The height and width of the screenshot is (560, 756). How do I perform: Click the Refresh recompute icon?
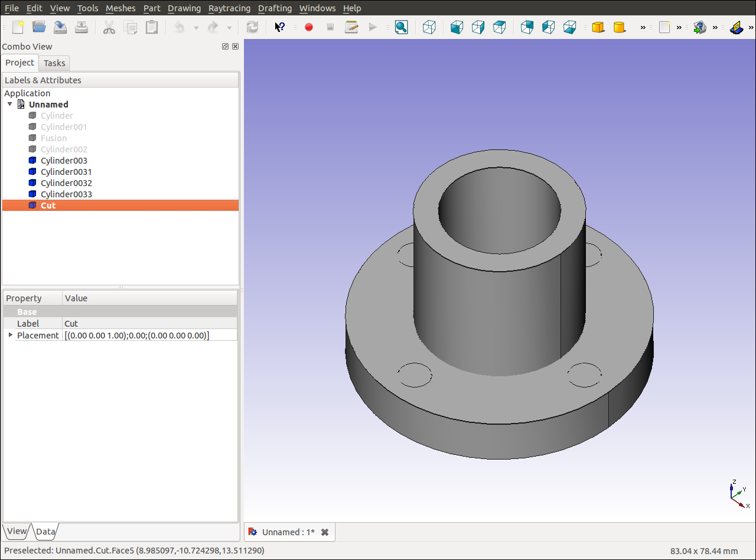pyautogui.click(x=252, y=27)
